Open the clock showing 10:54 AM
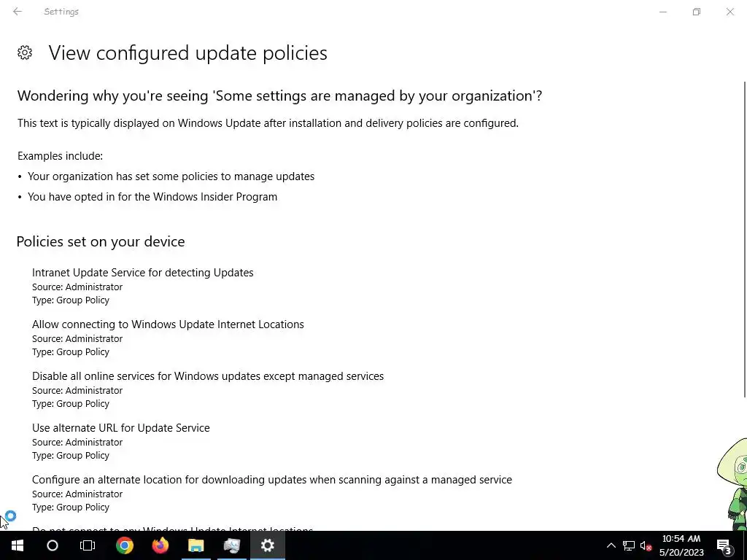 681,545
